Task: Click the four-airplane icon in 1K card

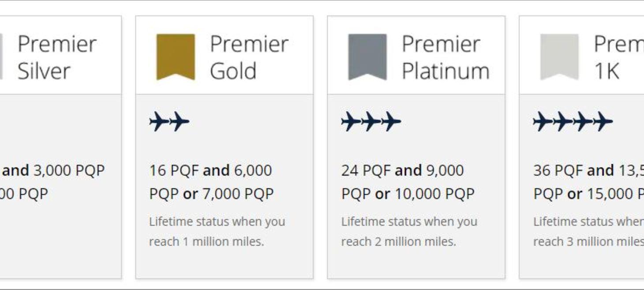Action: coord(573,121)
